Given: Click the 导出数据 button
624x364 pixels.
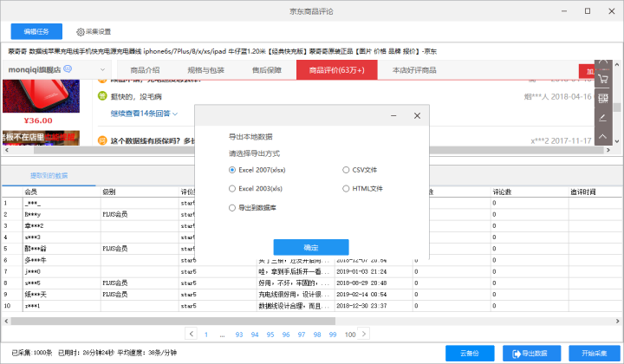Looking at the screenshot, I should pos(531,354).
